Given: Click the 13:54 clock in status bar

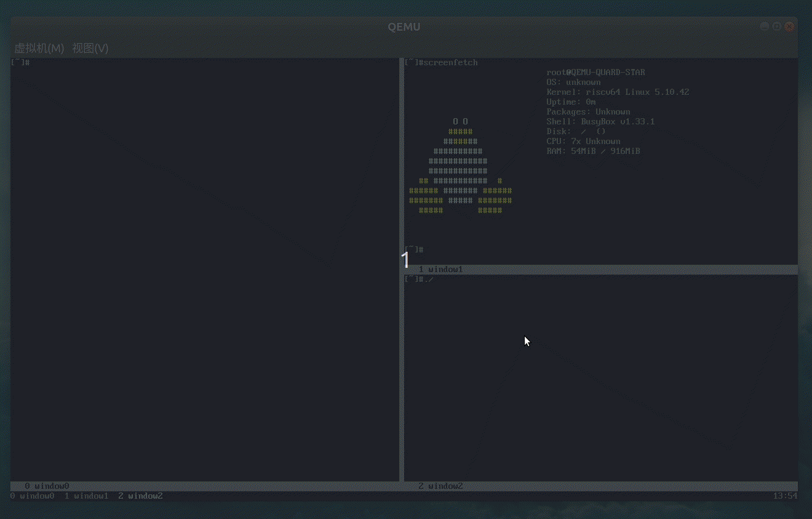Looking at the screenshot, I should click(785, 496).
